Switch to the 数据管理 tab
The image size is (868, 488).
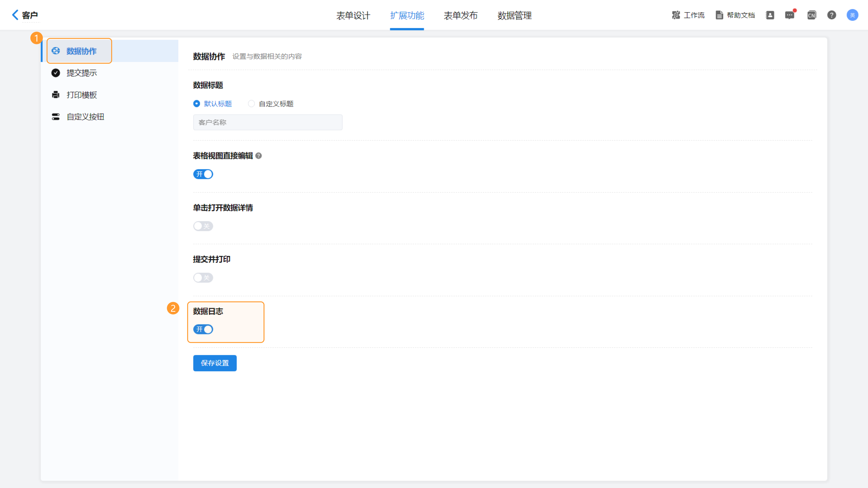click(x=514, y=16)
